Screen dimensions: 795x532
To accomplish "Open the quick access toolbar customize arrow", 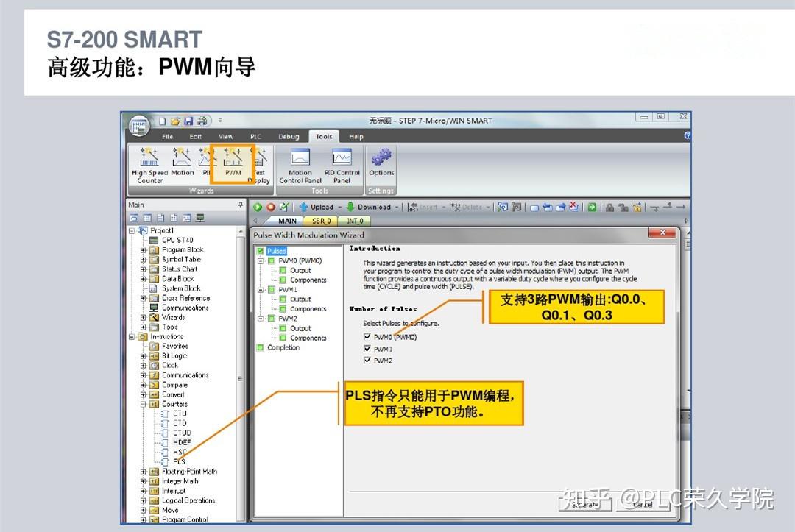I will 220,121.
